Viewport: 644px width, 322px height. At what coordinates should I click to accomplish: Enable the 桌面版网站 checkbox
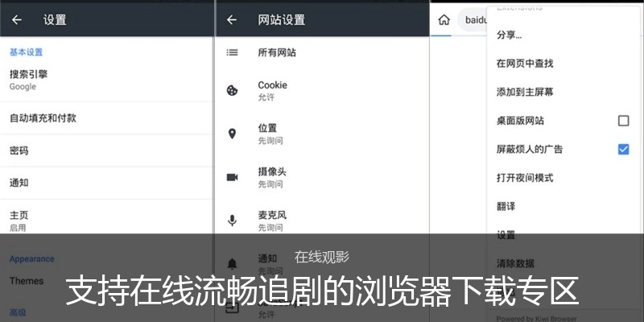623,121
